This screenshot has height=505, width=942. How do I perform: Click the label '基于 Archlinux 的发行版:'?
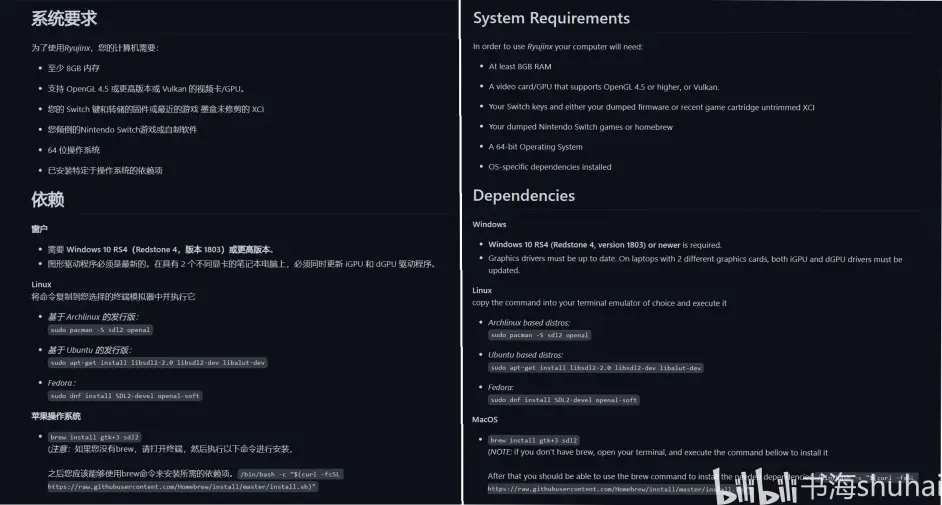[93, 316]
